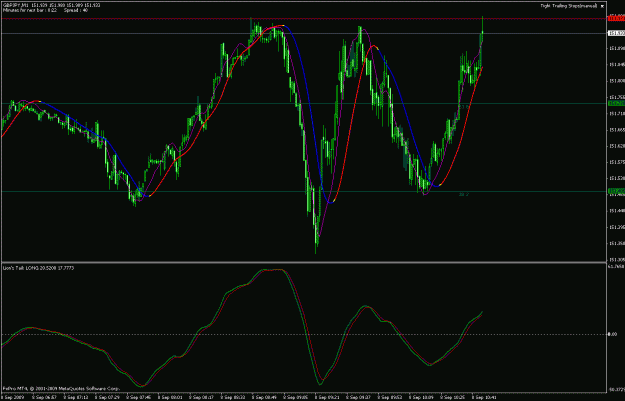Click the Tight Trailing Stops expert advisor label
Screen dimensions: 625x401
point(568,6)
